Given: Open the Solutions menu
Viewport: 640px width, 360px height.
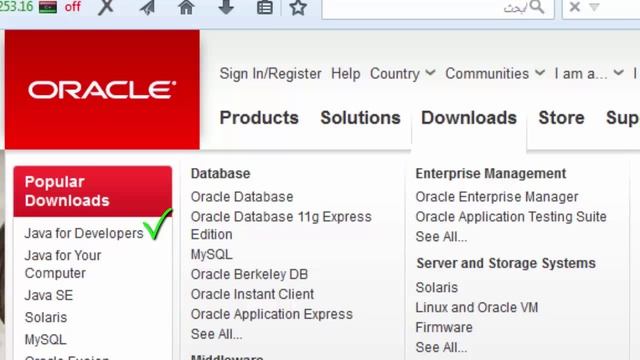Looking at the screenshot, I should (360, 118).
